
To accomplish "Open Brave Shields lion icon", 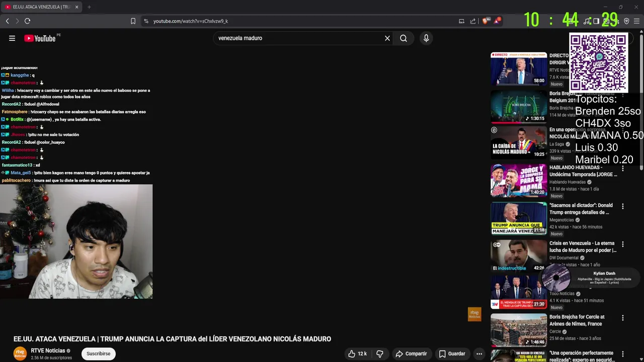I will click(486, 21).
